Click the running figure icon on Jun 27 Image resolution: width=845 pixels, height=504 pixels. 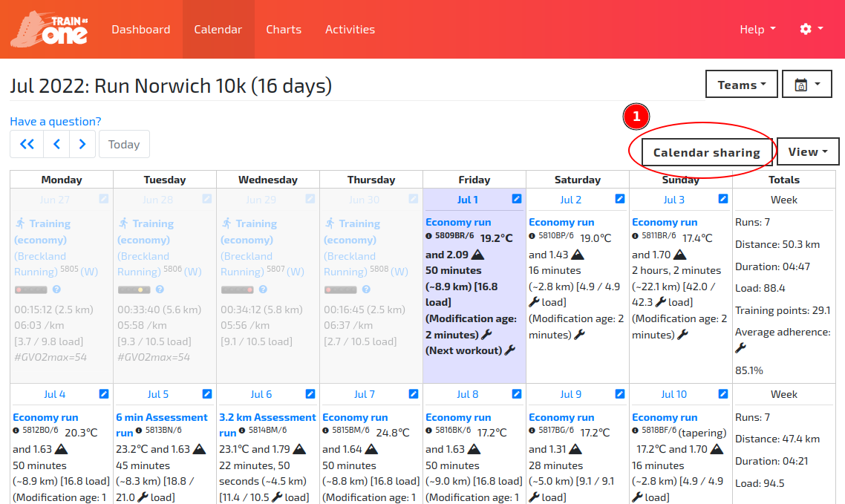point(22,223)
